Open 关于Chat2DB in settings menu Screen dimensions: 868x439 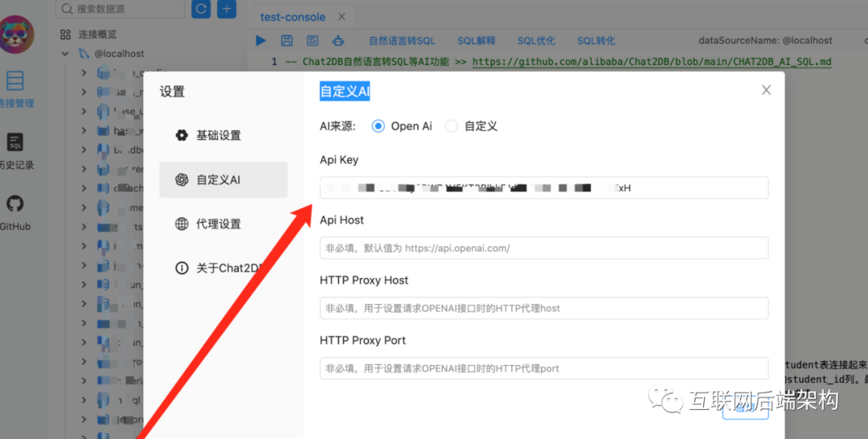223,269
